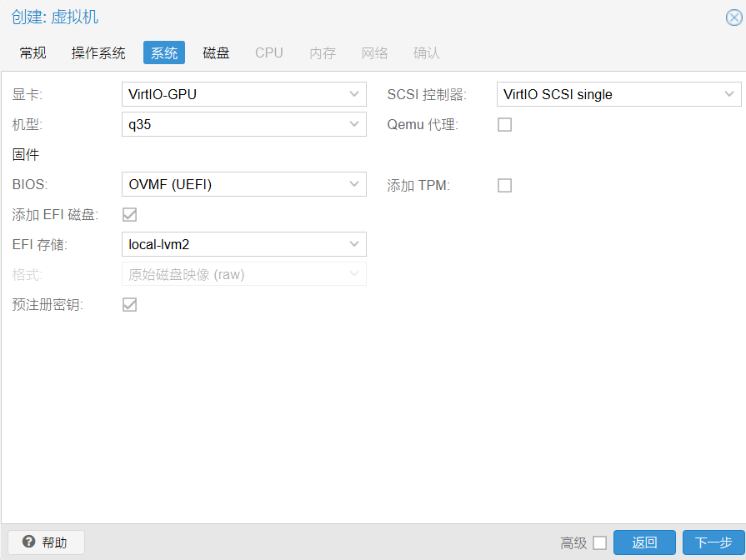746x560 pixels.
Task: Click the help question mark icon
Action: tap(28, 542)
